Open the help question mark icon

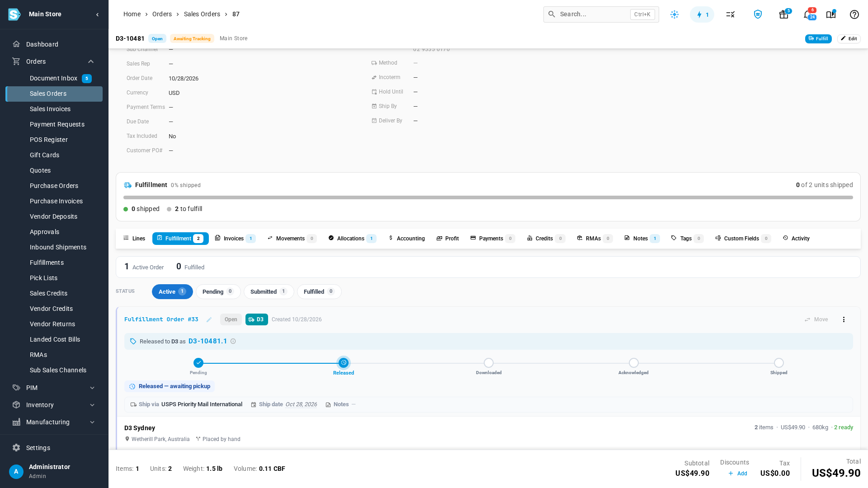[x=854, y=14]
